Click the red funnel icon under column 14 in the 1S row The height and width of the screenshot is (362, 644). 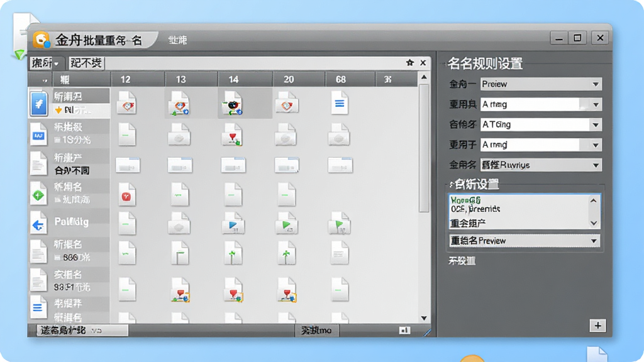(233, 134)
